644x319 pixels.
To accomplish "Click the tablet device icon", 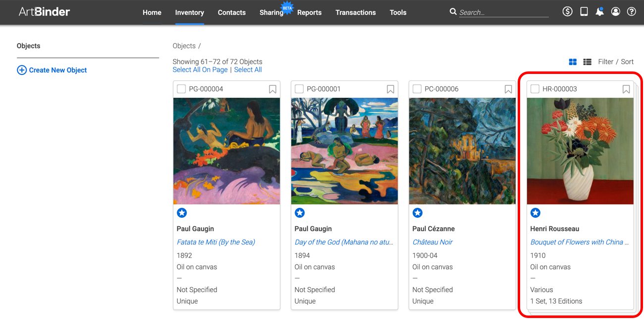I will (x=584, y=11).
